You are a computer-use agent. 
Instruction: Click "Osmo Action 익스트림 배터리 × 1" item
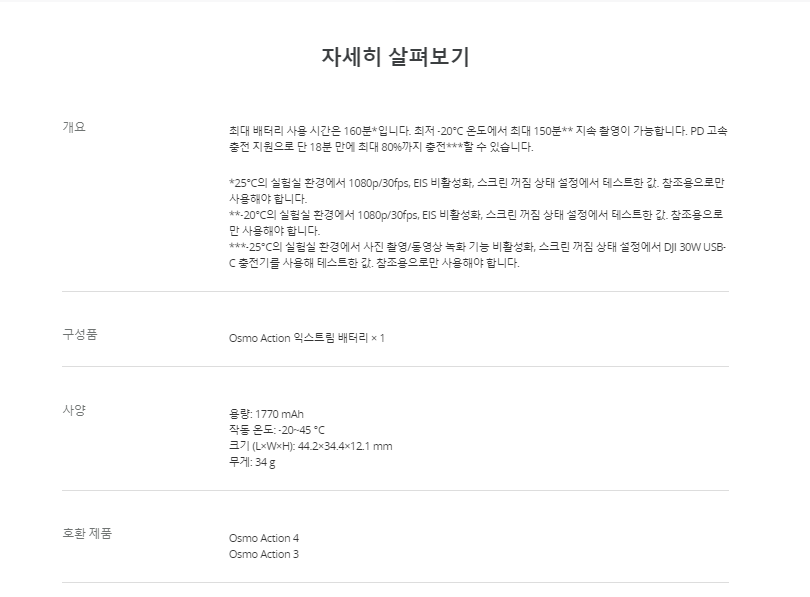306,338
